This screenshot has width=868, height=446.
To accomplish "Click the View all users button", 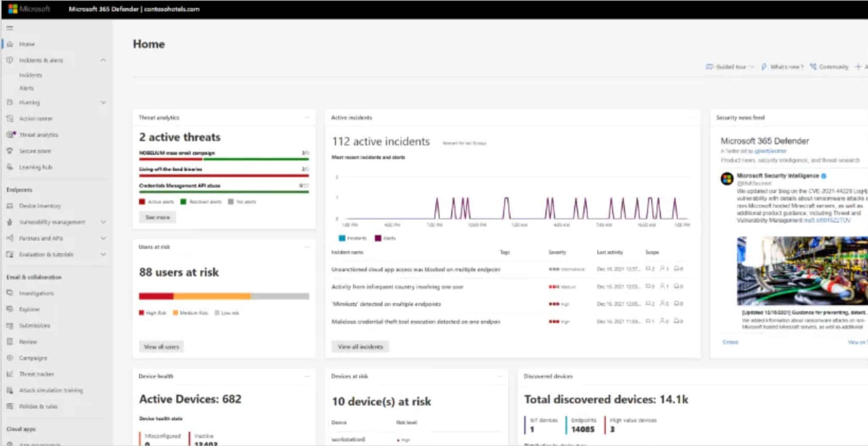I will point(161,346).
